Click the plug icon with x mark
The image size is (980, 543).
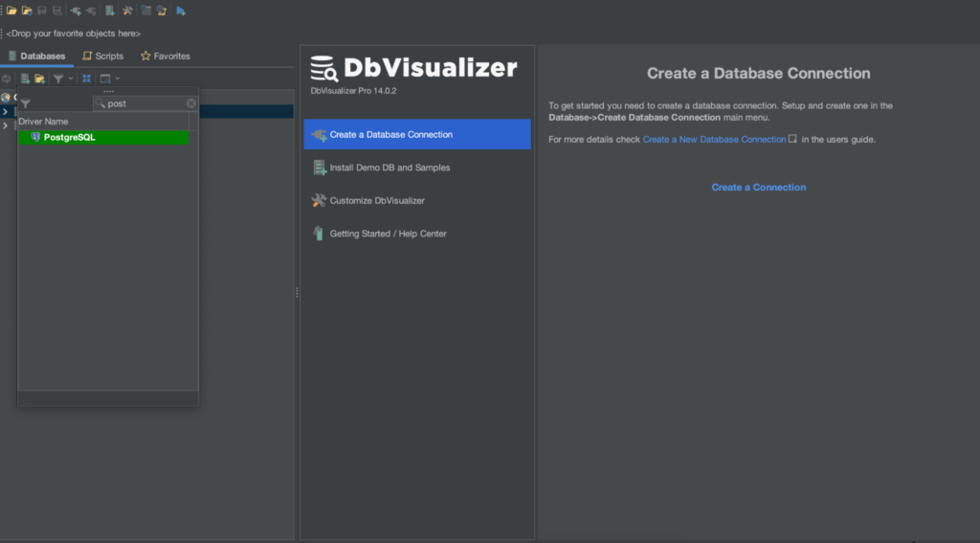91,11
